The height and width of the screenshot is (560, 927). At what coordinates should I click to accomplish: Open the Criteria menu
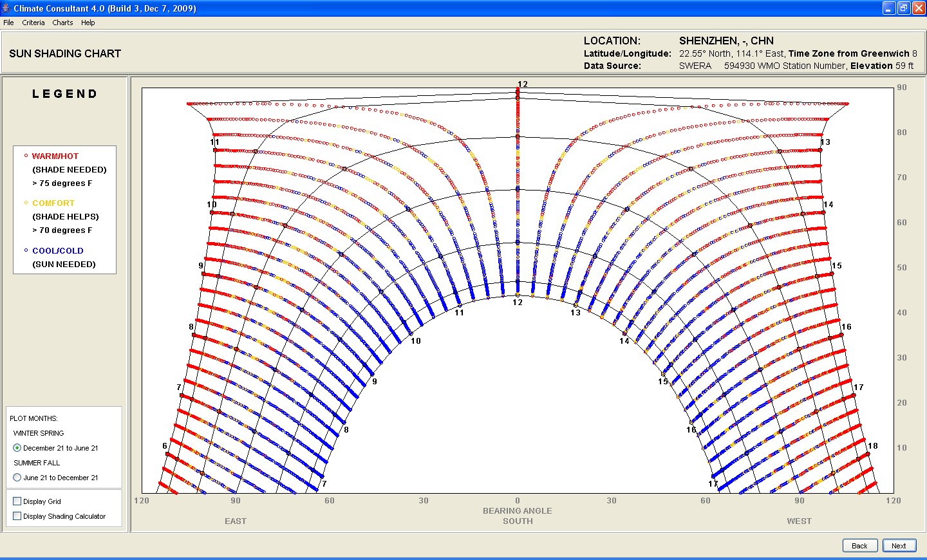33,23
